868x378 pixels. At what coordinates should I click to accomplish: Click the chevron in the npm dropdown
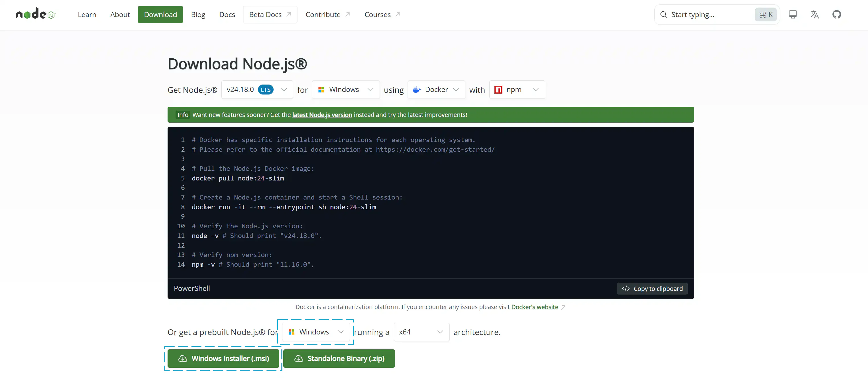pos(535,90)
